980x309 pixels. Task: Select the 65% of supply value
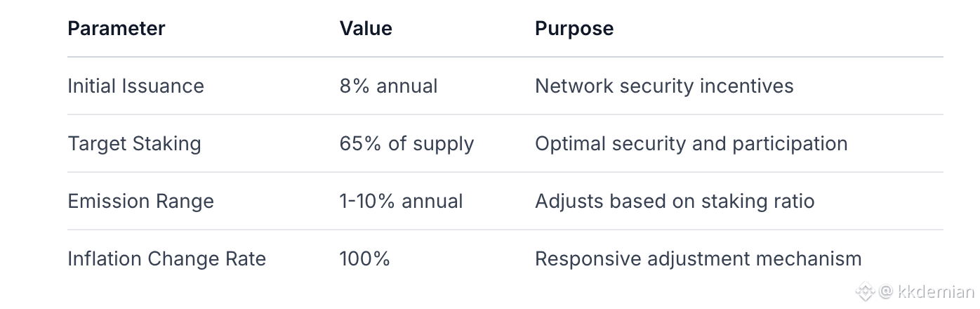coord(406,143)
